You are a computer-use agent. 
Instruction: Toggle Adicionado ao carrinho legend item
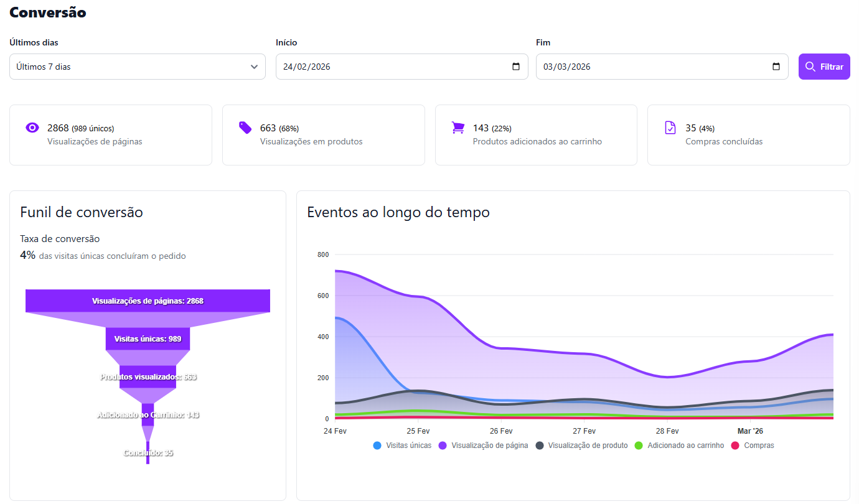click(x=679, y=446)
